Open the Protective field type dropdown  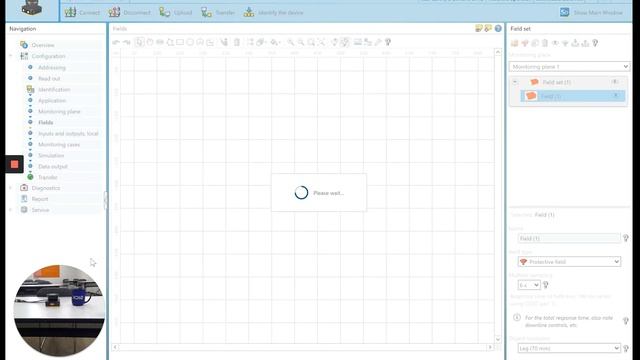(569, 262)
